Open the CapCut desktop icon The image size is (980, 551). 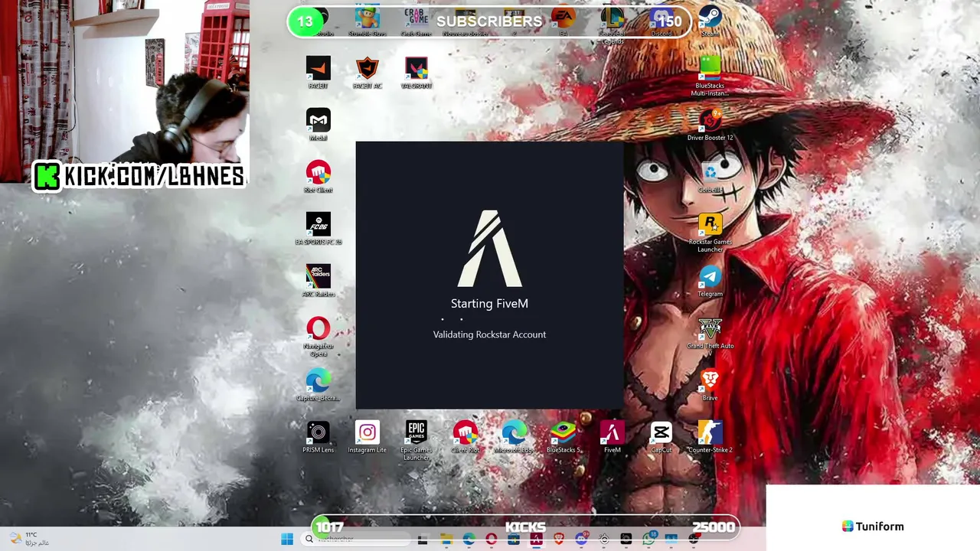click(661, 437)
